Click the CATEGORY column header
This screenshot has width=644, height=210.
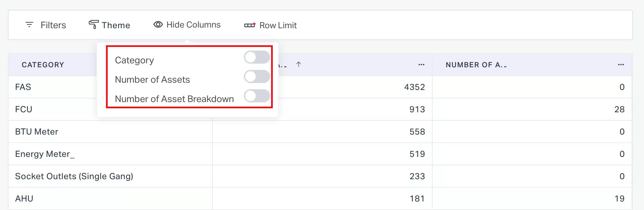coord(43,65)
